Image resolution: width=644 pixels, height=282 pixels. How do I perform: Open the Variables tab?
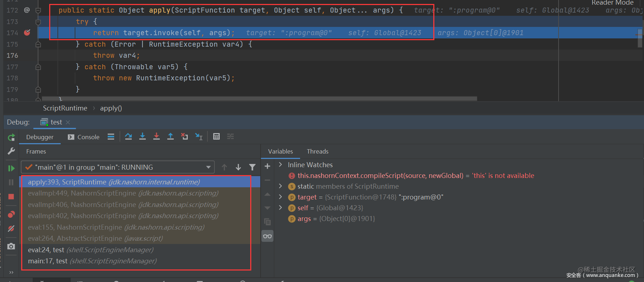pyautogui.click(x=280, y=151)
